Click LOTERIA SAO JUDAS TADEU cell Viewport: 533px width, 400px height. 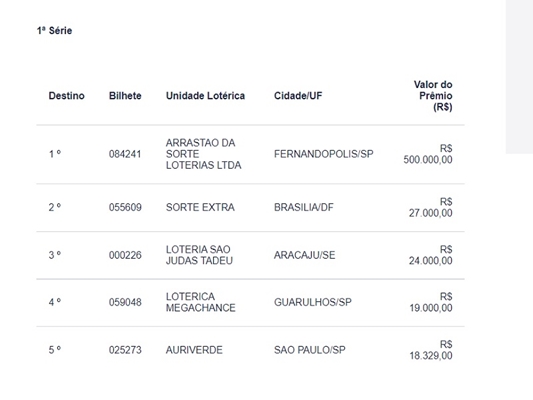coord(199,255)
